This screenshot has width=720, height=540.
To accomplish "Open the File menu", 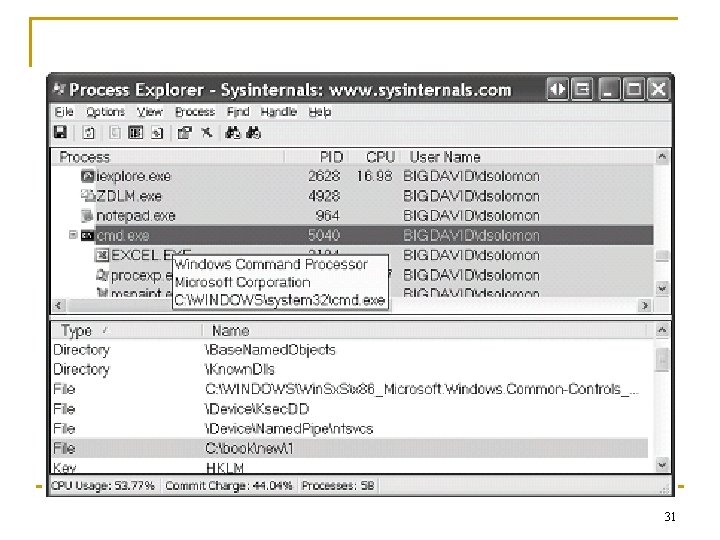I will tap(64, 112).
